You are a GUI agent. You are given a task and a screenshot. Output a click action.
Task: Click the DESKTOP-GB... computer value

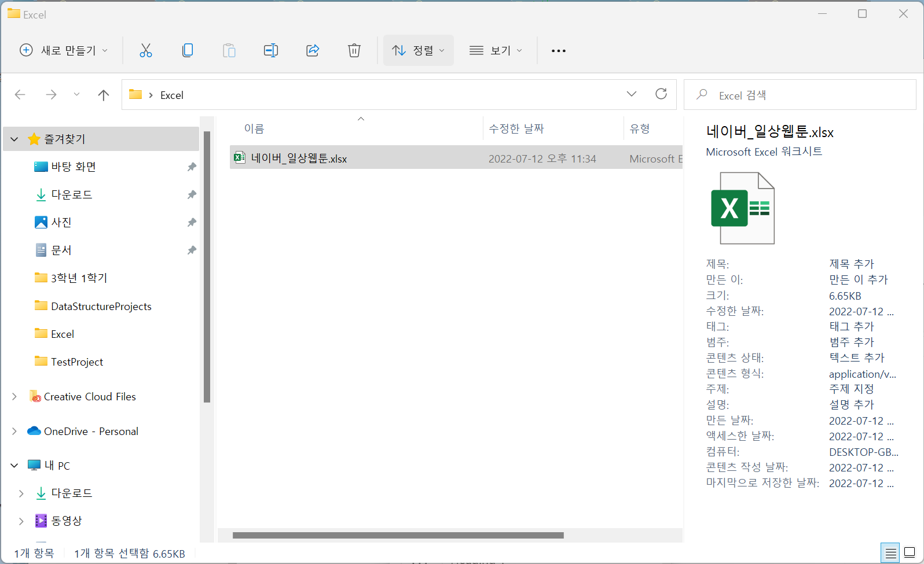pyautogui.click(x=864, y=452)
